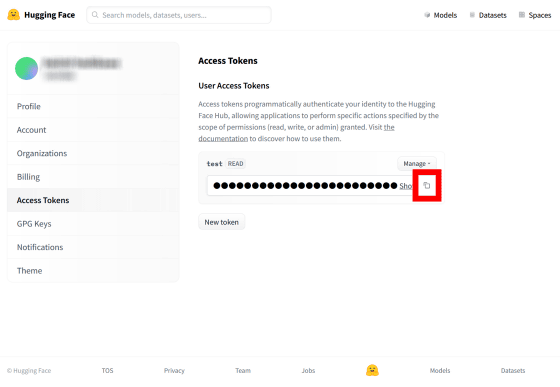The width and height of the screenshot is (560, 387).
Task: Create a New token
Action: tap(221, 222)
